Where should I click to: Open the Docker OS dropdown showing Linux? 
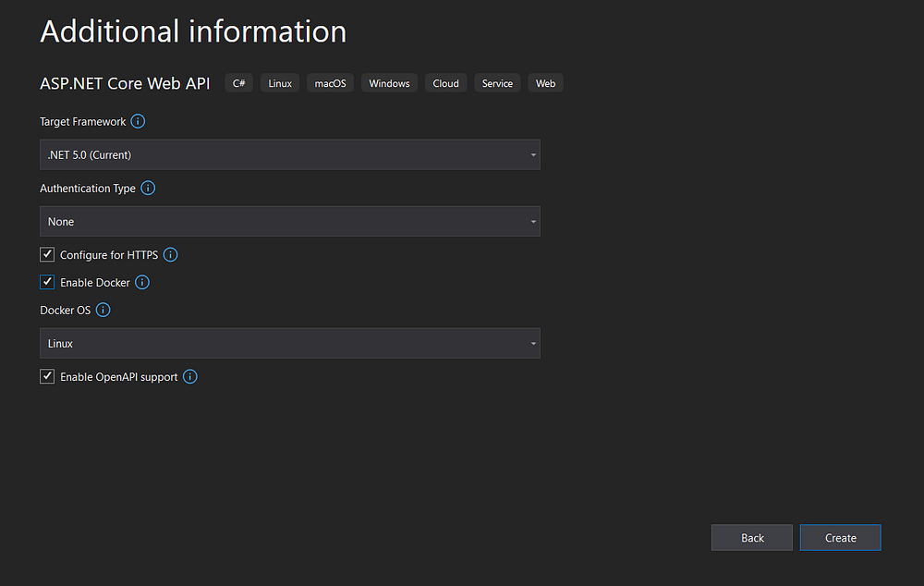(289, 343)
